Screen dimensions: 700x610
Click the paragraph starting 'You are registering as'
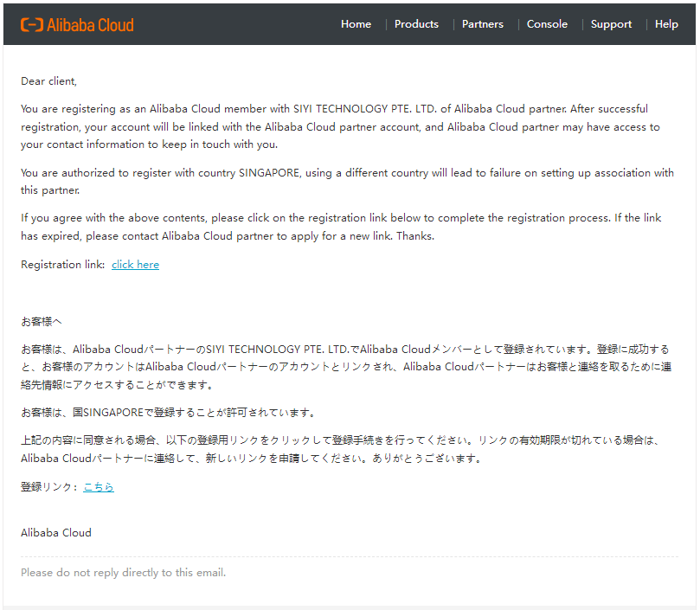tap(340, 127)
